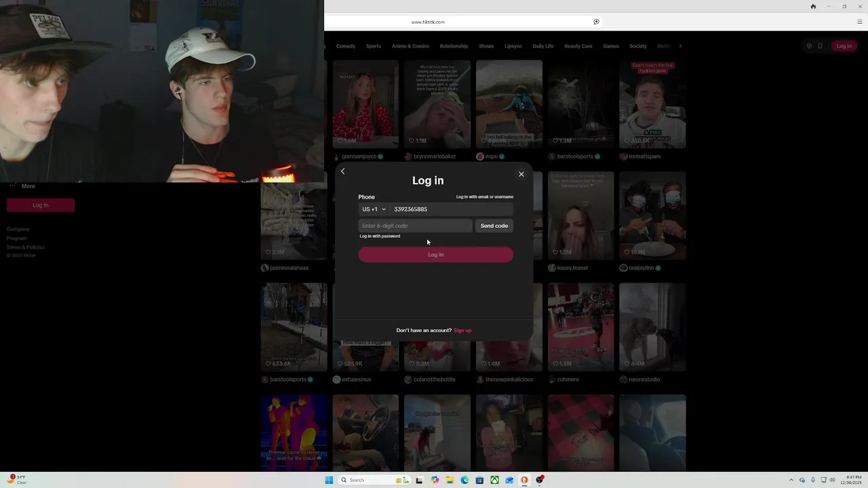Select the Sports category tab
Viewport: 868px width, 488px height.
click(x=374, y=46)
